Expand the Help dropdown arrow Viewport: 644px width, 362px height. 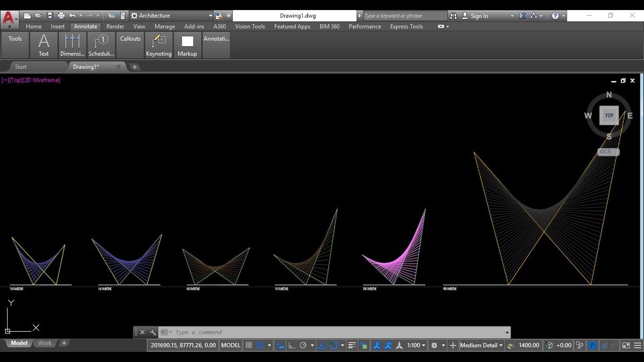coord(563,16)
